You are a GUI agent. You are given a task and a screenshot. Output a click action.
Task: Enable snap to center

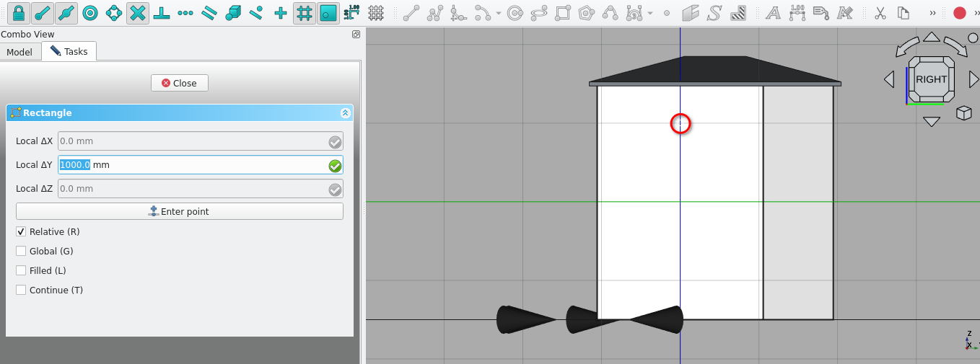point(90,13)
